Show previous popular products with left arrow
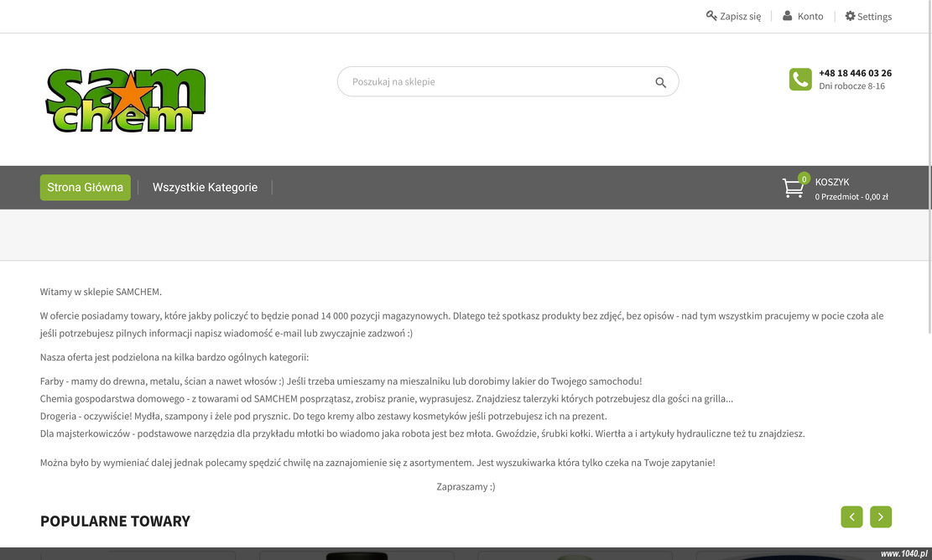932x560 pixels. (851, 516)
